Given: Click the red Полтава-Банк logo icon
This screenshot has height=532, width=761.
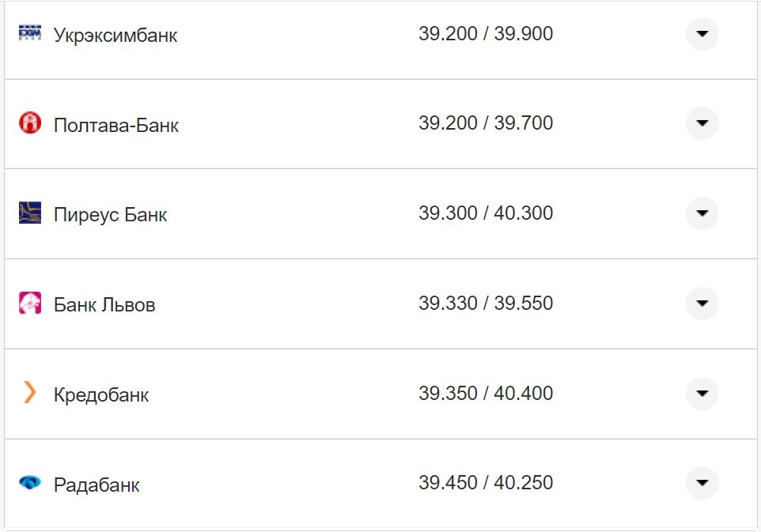Looking at the screenshot, I should click(30, 123).
